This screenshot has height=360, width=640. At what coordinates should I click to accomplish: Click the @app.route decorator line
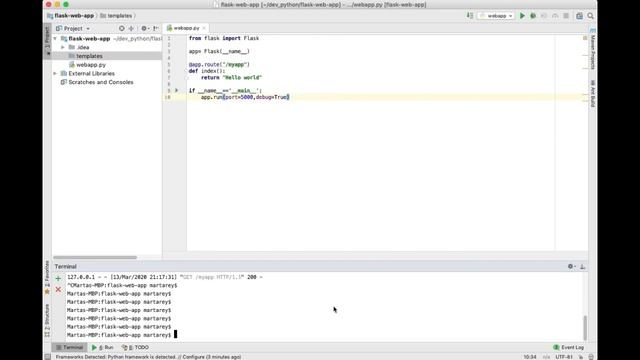[x=219, y=64]
